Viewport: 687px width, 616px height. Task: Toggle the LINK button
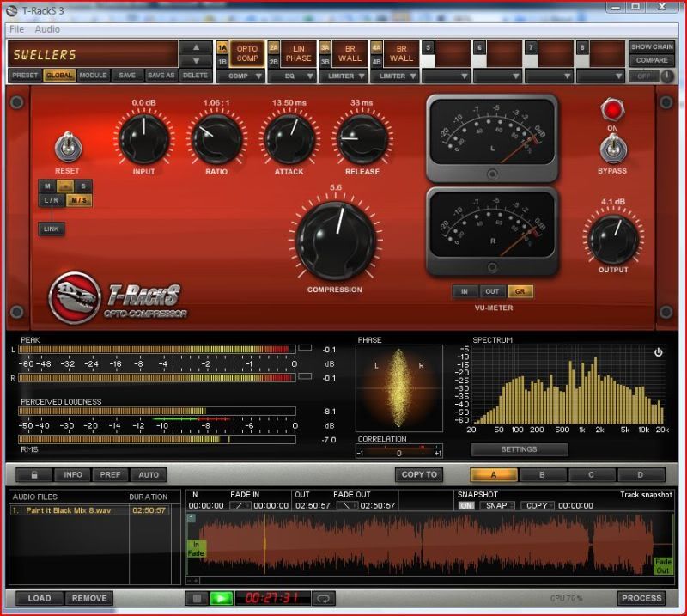[52, 229]
